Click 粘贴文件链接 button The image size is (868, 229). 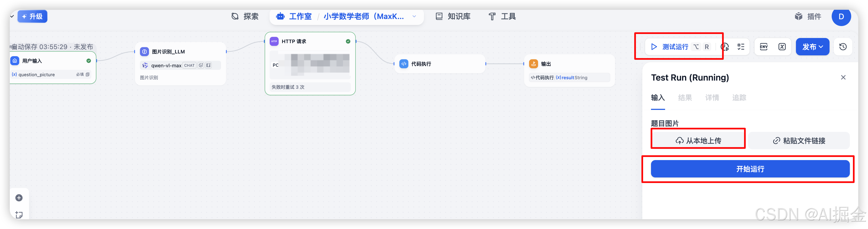(799, 141)
